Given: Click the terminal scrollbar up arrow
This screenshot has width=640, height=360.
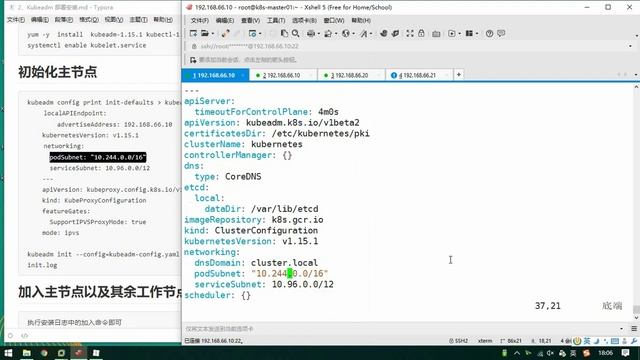Looking at the screenshot, I should click(x=636, y=87).
